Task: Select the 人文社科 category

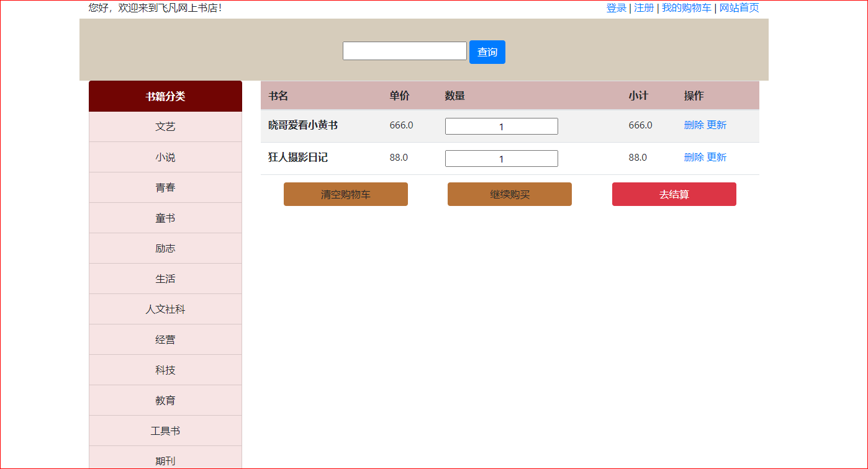Action: (165, 309)
